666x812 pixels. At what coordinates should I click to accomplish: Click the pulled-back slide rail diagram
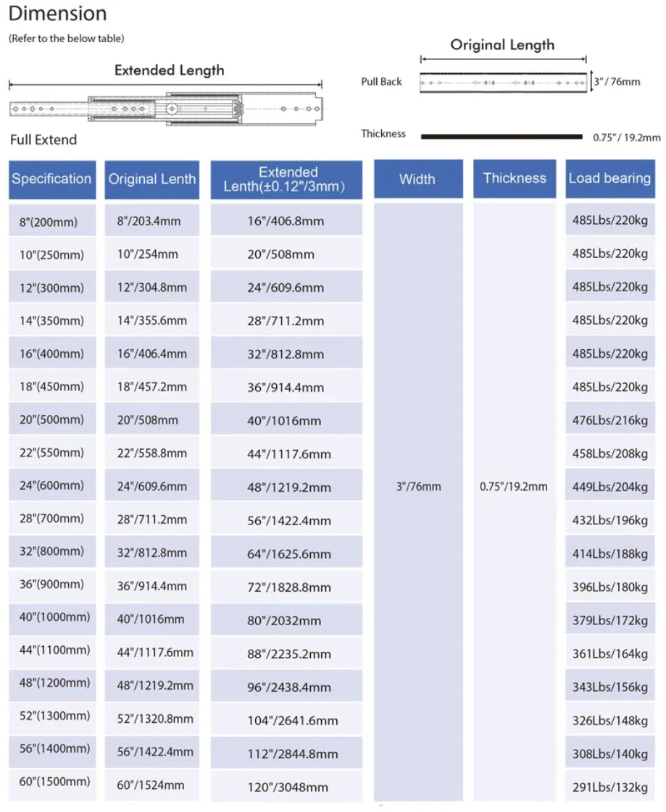[x=503, y=83]
